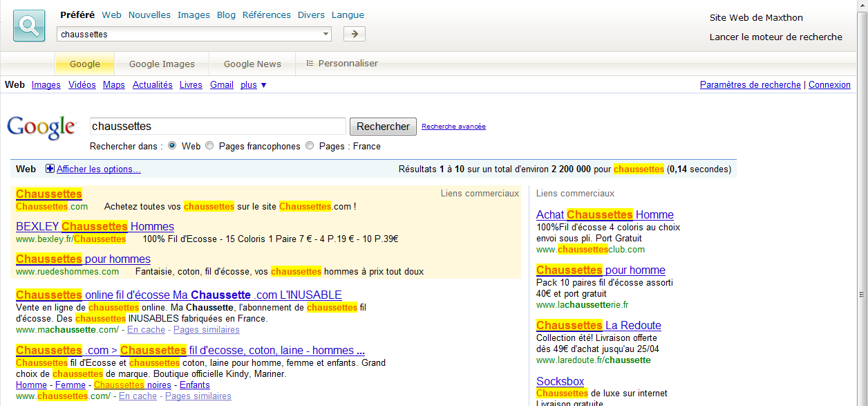The height and width of the screenshot is (406, 868).
Task: Open the Maxthon search box history dropdown
Action: (325, 34)
